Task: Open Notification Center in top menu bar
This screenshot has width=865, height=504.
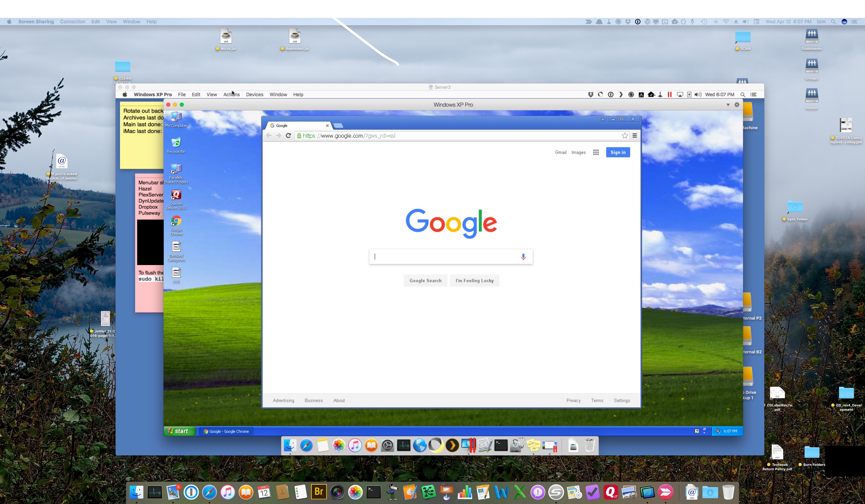Action: click(854, 22)
